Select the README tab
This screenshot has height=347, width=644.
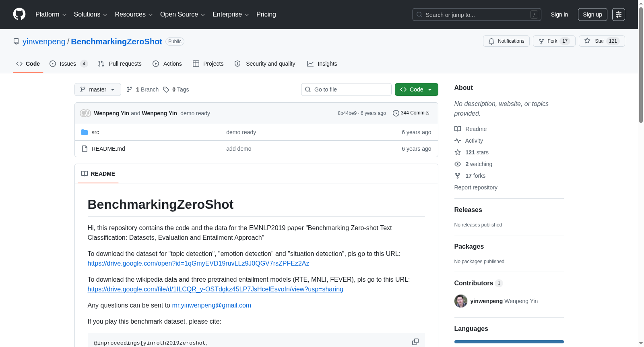click(x=98, y=174)
